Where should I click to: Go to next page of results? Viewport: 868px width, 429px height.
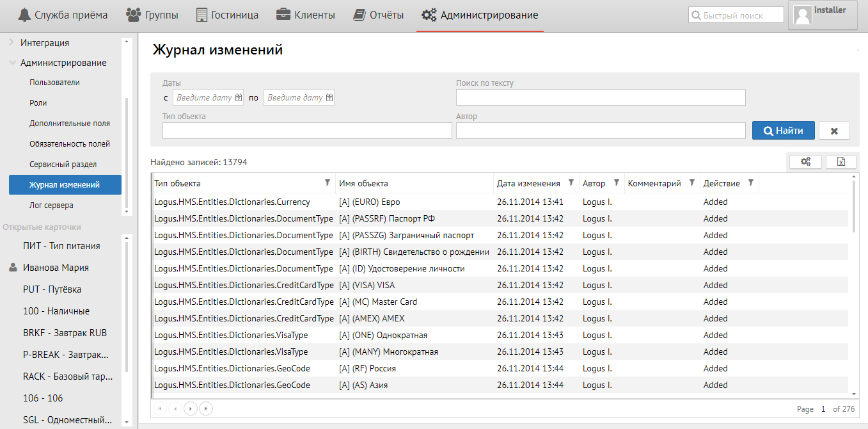(x=191, y=408)
